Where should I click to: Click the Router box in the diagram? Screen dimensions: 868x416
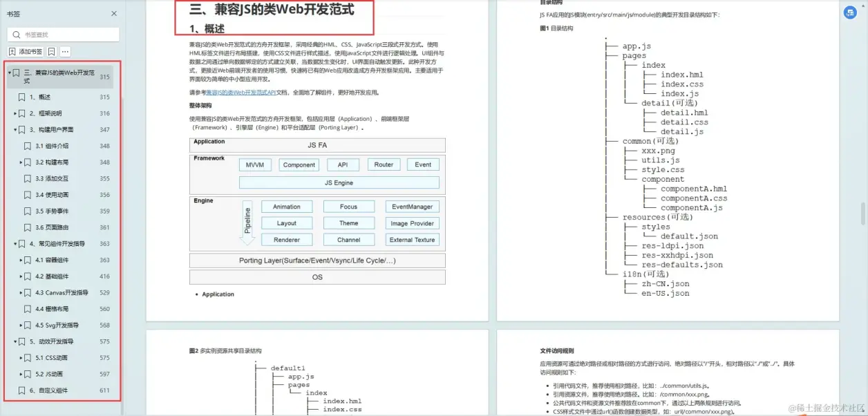click(x=384, y=165)
